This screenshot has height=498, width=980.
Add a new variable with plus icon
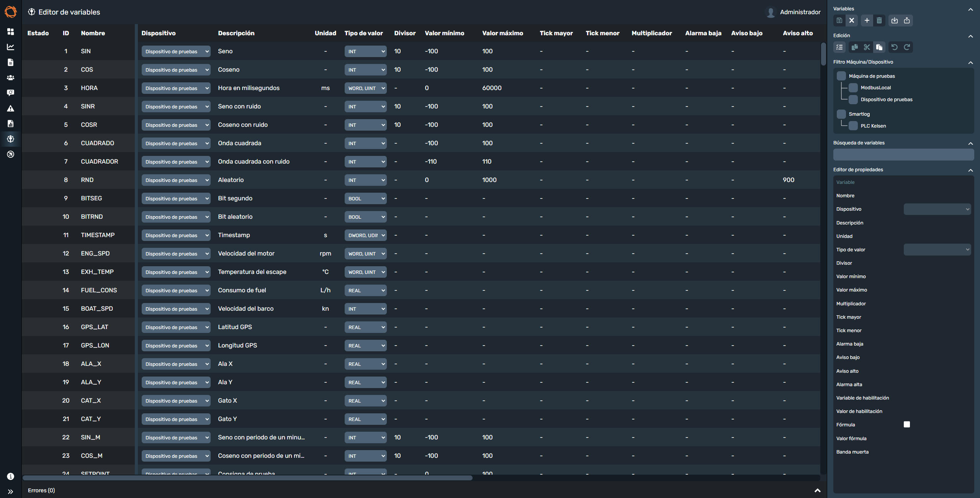867,20
